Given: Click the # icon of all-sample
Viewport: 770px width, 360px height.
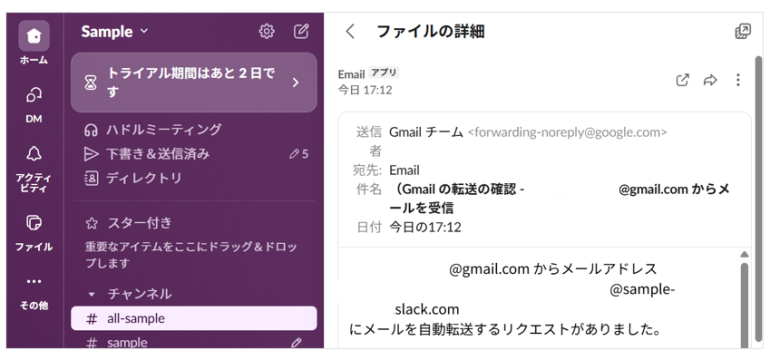Looking at the screenshot, I should pos(91,319).
